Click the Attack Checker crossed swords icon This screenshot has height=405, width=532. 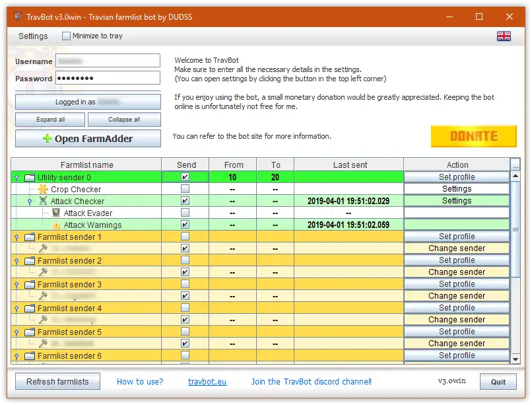click(x=43, y=201)
